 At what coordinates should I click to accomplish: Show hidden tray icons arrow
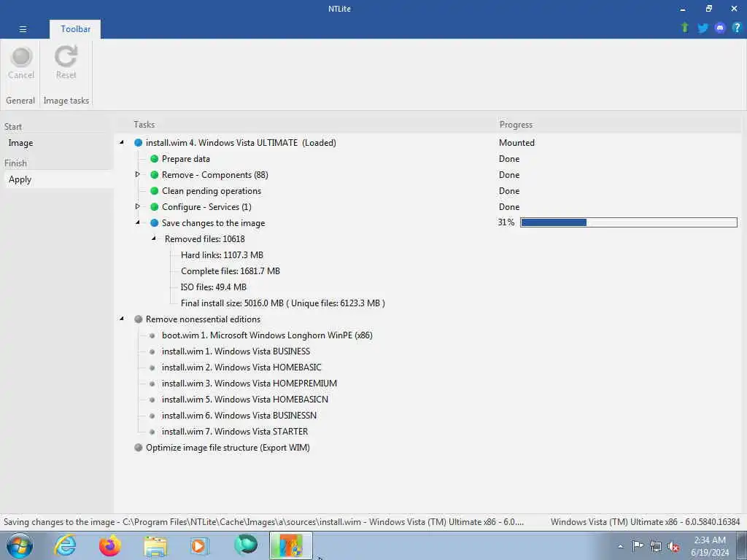(x=620, y=547)
